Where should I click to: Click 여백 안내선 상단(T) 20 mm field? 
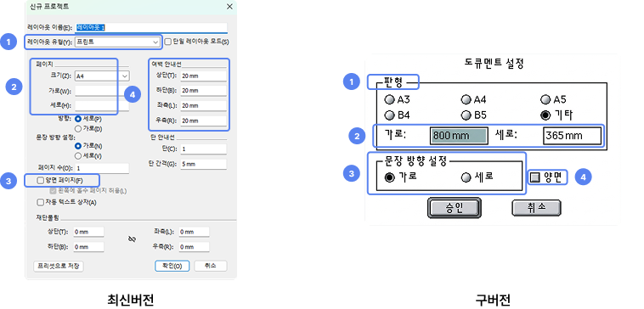coord(203,76)
